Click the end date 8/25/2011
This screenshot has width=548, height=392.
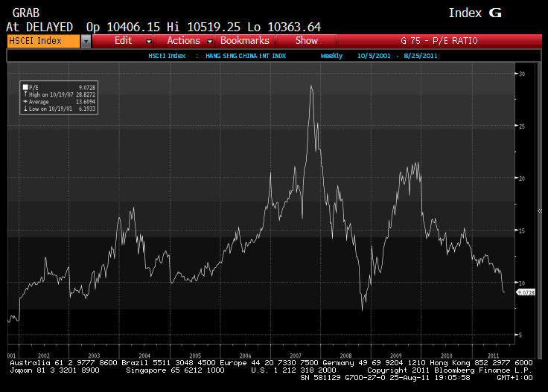(x=421, y=56)
